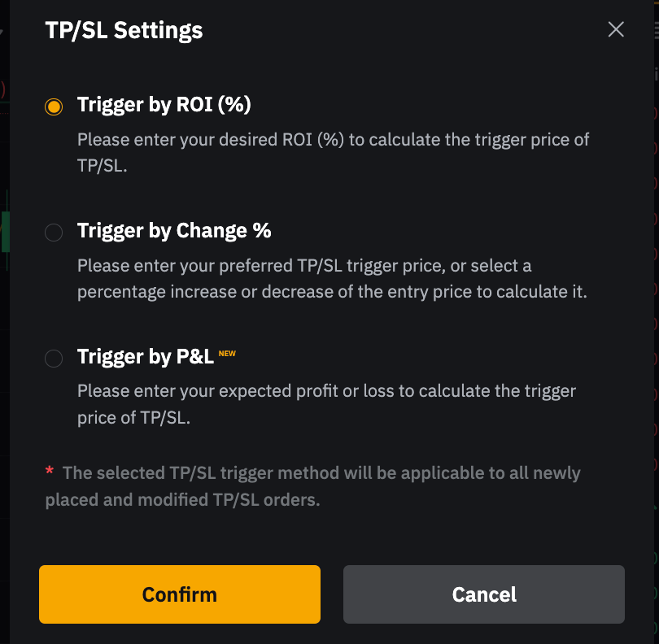Select the Trigger by Change % radio circle

54,233
